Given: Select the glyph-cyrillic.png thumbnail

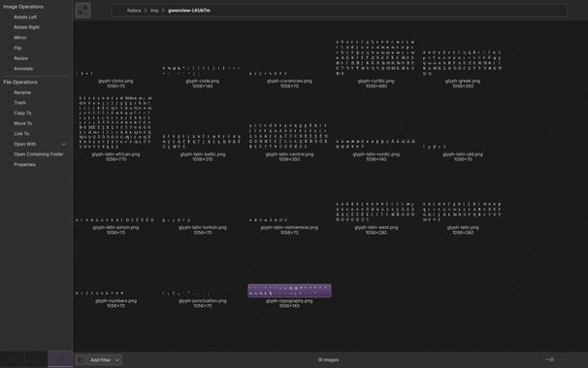Looking at the screenshot, I should click(x=376, y=57).
